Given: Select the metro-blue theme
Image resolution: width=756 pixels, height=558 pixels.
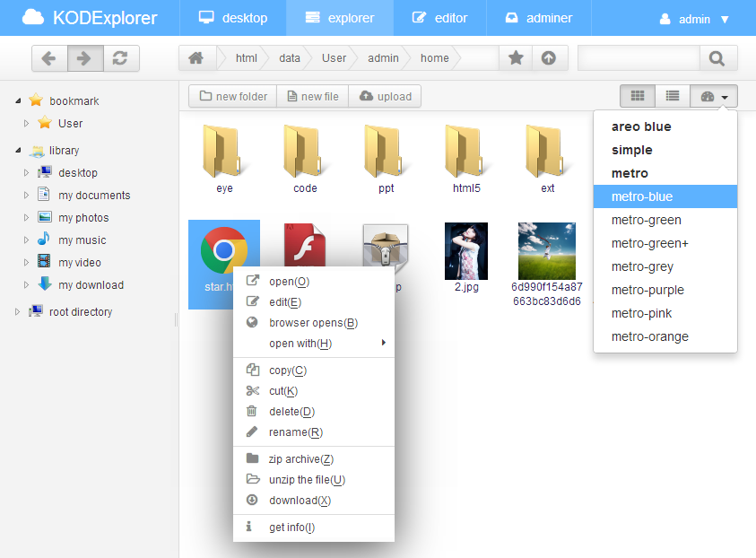Looking at the screenshot, I should coord(665,196).
